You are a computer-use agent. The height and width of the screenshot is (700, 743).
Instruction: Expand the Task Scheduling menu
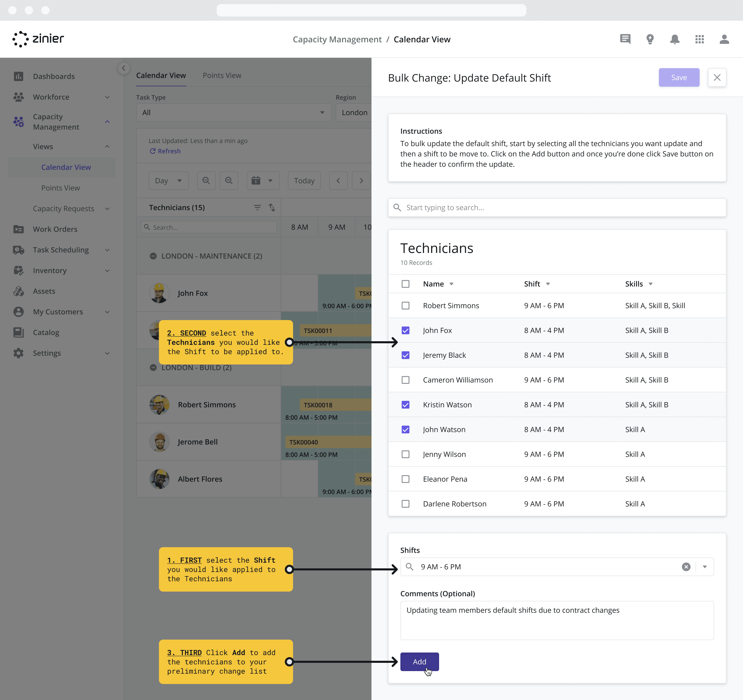pyautogui.click(x=107, y=250)
